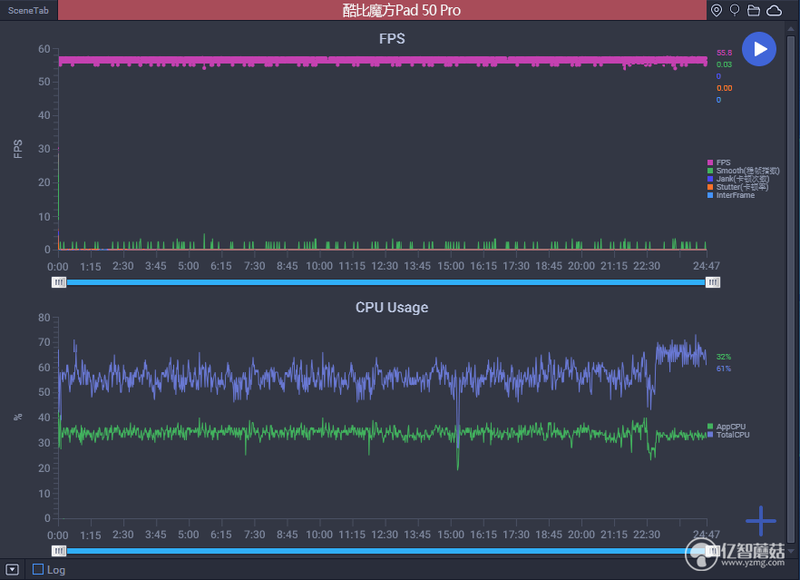Click the cloud upload icon
Screen dimensions: 800x580
774,10
